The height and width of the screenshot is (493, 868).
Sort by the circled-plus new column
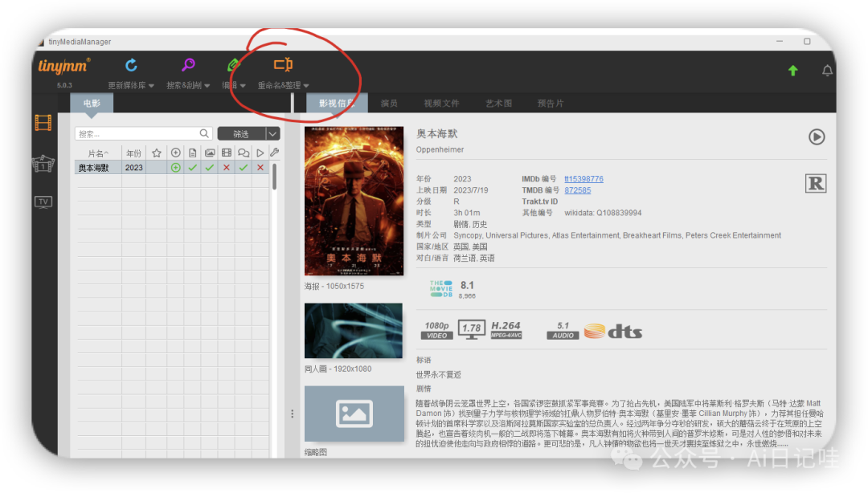click(175, 153)
